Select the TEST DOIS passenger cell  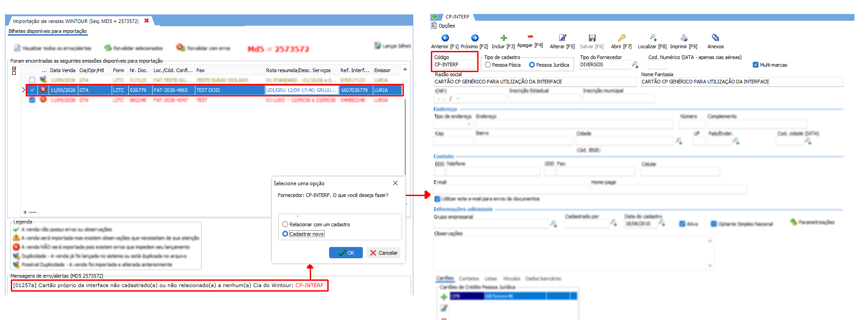pyautogui.click(x=230, y=90)
